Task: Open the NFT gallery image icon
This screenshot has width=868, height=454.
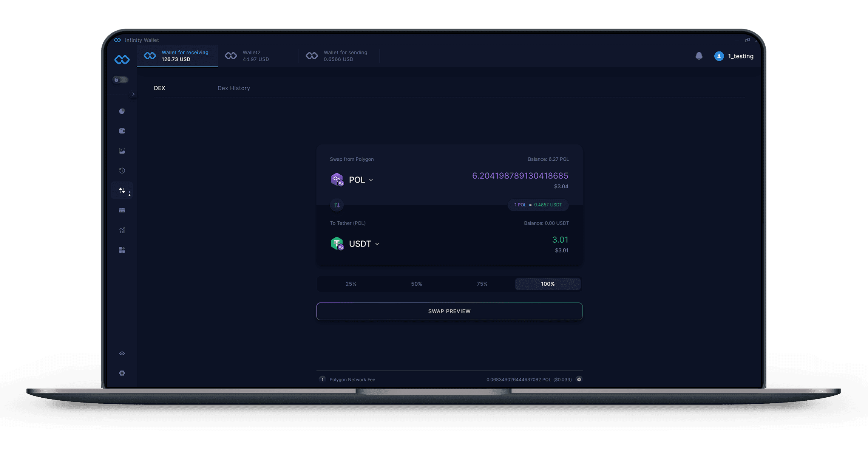Action: (x=122, y=151)
